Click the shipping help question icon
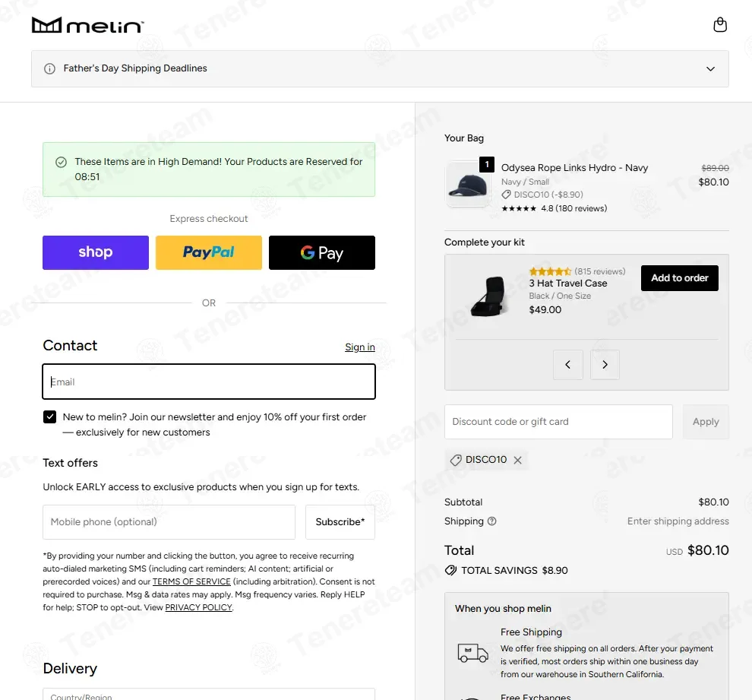 (x=491, y=521)
